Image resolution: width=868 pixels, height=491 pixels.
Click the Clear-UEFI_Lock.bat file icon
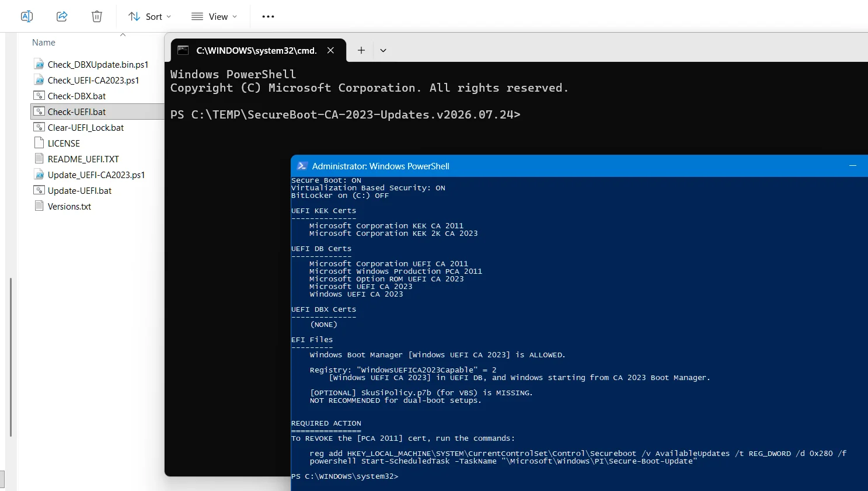point(39,127)
